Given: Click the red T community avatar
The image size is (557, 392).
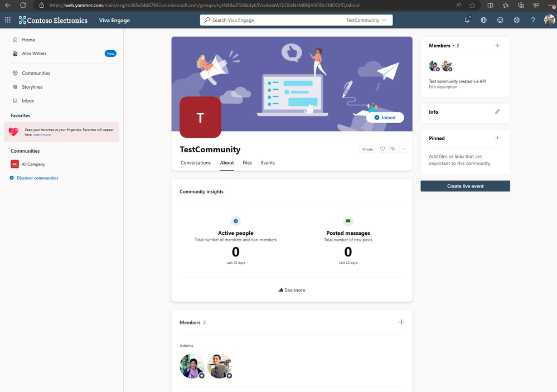Looking at the screenshot, I should (x=200, y=117).
